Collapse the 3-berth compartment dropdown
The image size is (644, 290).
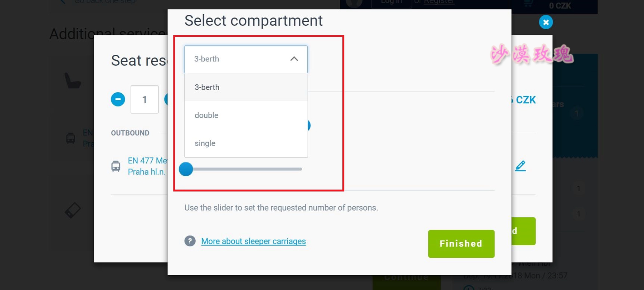(245, 59)
